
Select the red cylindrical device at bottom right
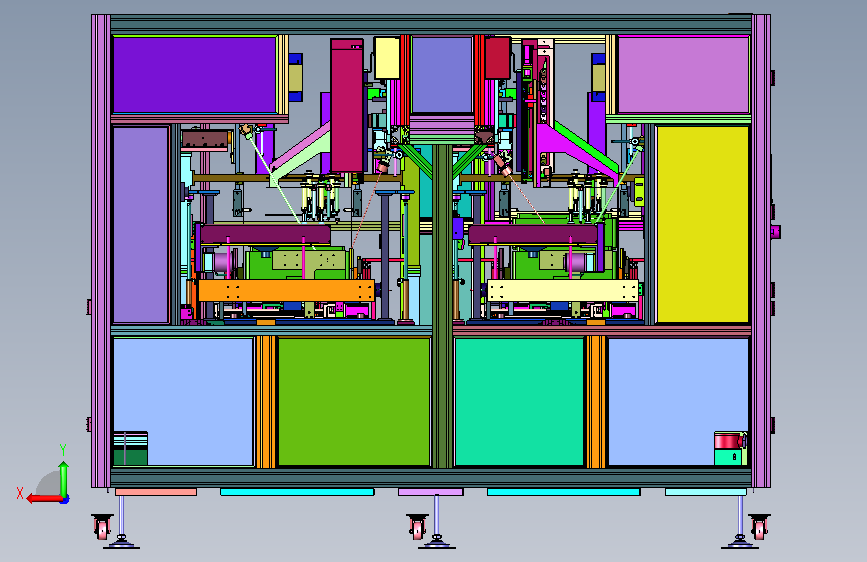[729, 441]
